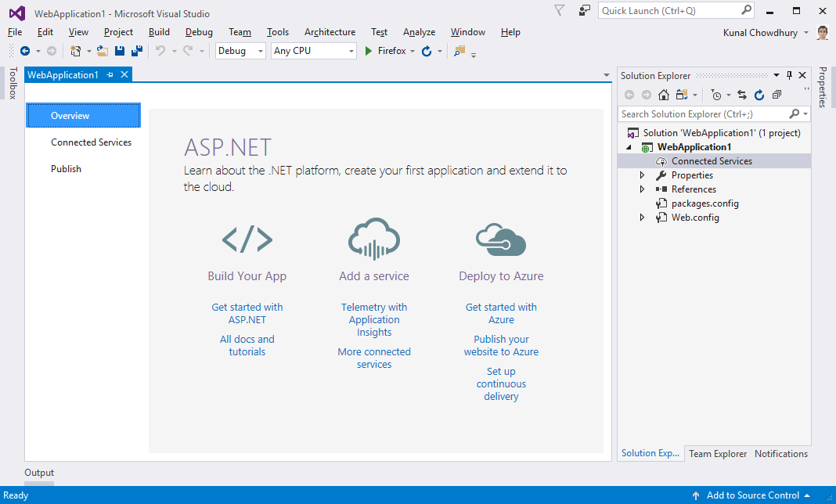
Task: Click the Undo arrow icon
Action: [x=160, y=51]
